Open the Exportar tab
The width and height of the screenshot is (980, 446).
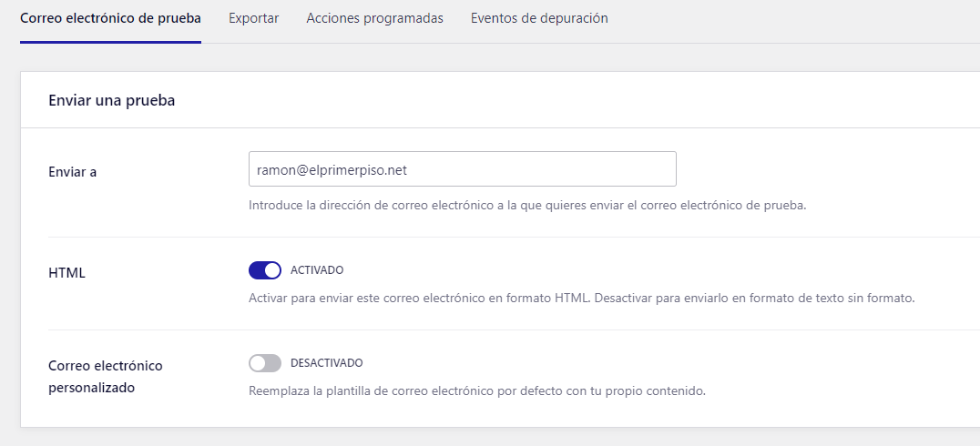pos(254,18)
